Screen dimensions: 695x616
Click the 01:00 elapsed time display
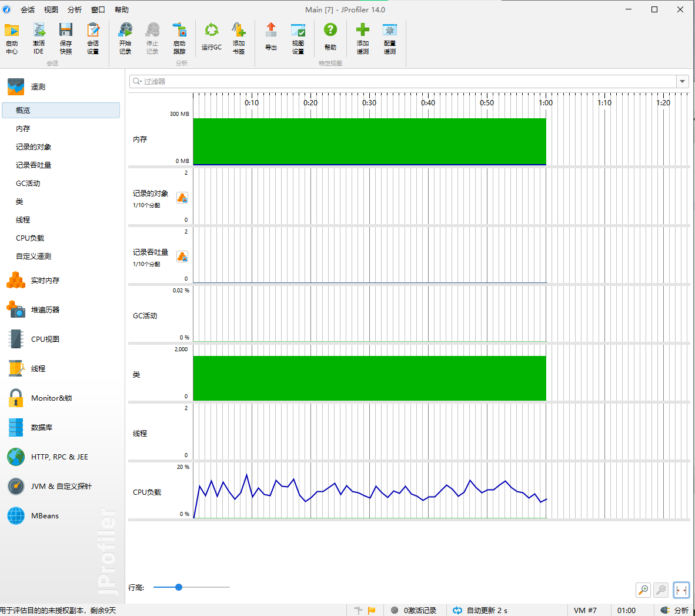(x=626, y=610)
